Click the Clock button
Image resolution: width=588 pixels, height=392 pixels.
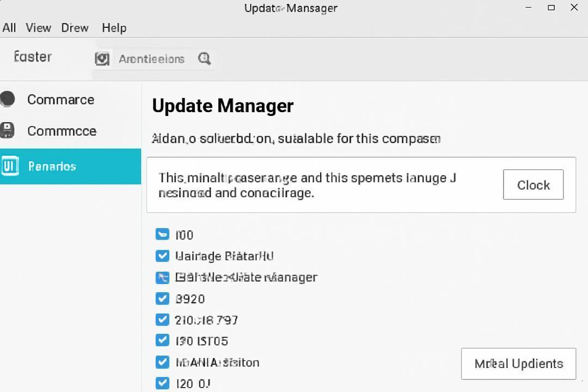pos(533,185)
